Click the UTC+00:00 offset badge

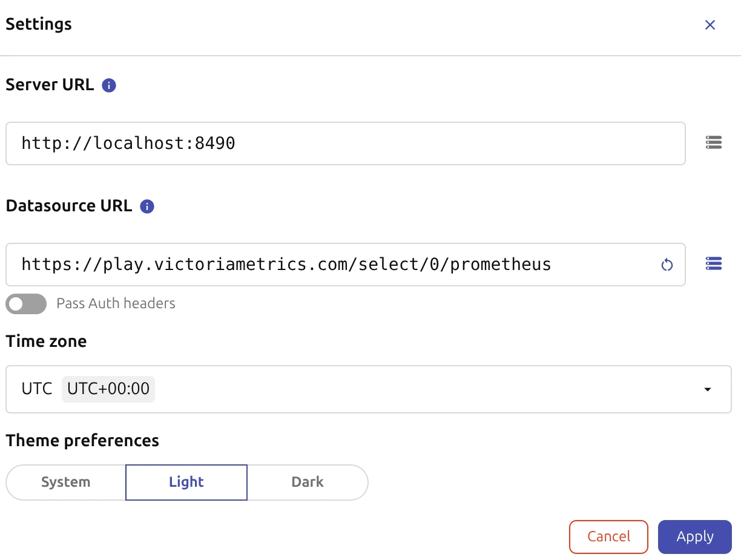(108, 389)
